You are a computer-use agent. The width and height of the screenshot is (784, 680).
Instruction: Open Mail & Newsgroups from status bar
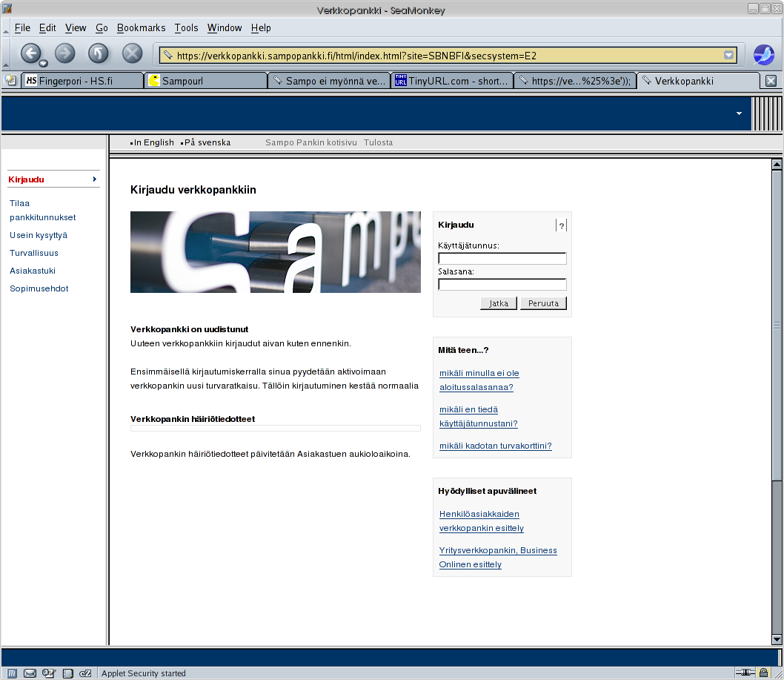(x=30, y=673)
